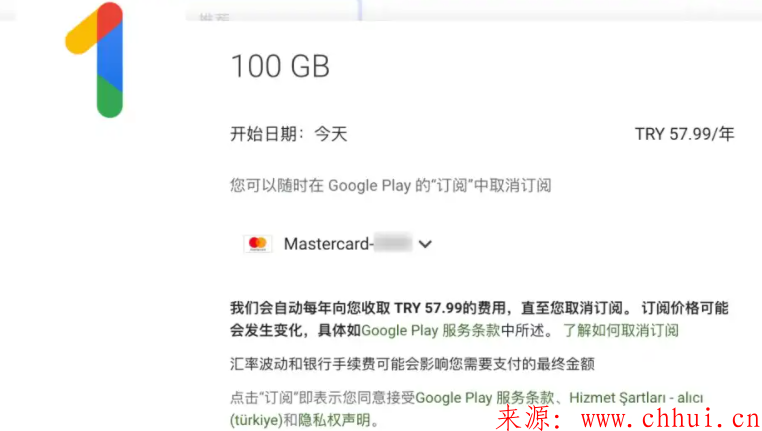Viewport: 762px width, 431px height.
Task: Open the Mastercard payment method selector
Action: tap(338, 243)
